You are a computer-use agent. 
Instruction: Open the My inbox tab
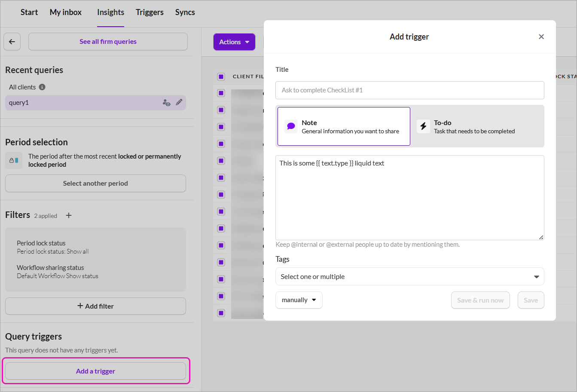[x=66, y=12]
